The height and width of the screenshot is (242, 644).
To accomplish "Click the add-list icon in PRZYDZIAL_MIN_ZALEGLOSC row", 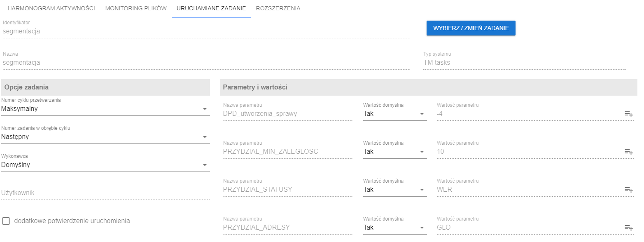I will click(629, 152).
